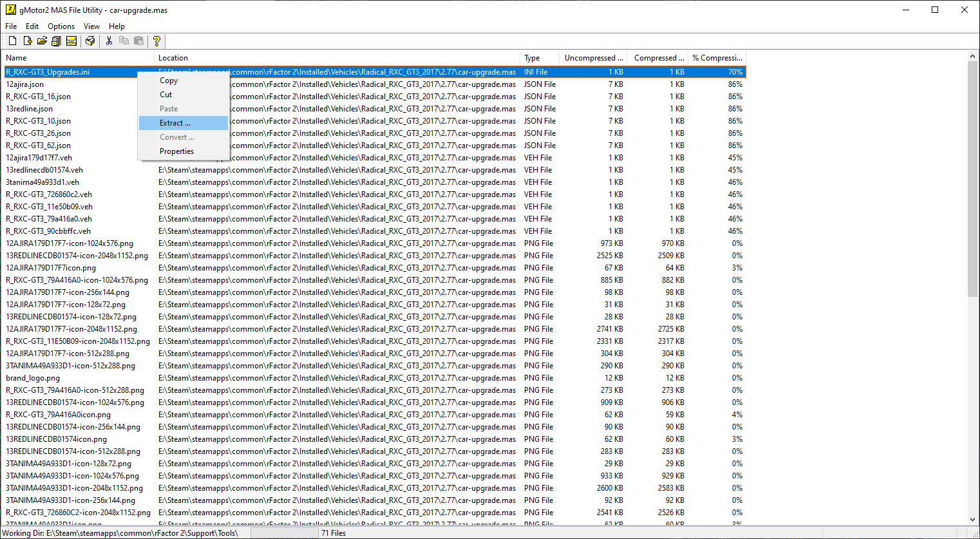Select the 13redline.json file row
This screenshot has height=539, width=980.
point(30,109)
